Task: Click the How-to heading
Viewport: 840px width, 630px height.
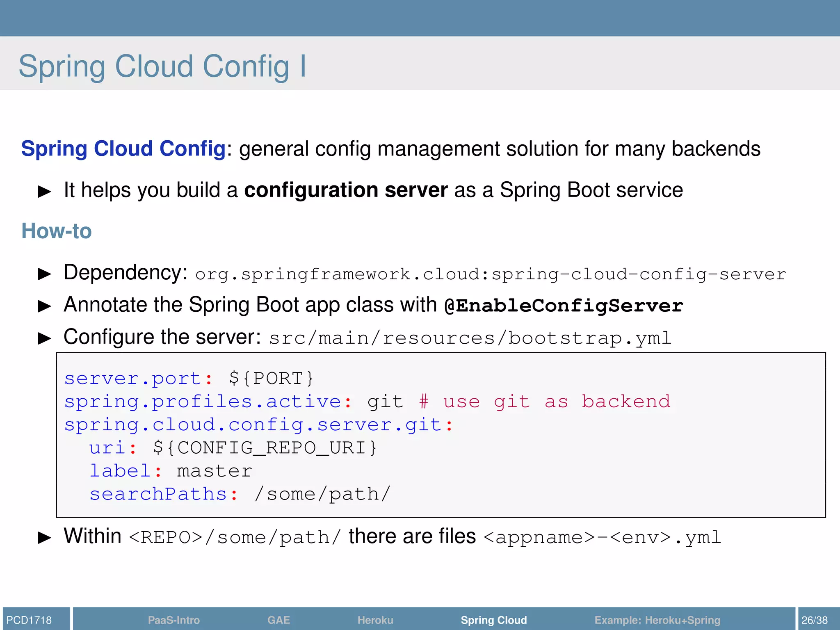Action: pyautogui.click(x=57, y=231)
